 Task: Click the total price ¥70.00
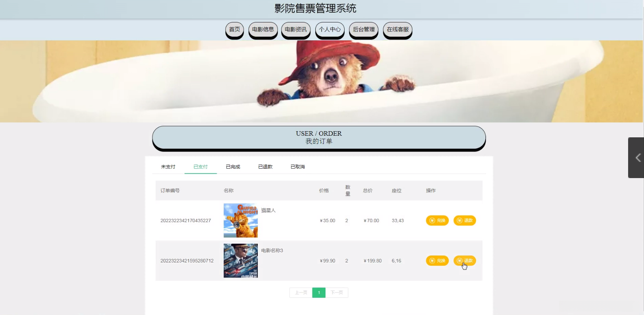pyautogui.click(x=371, y=220)
